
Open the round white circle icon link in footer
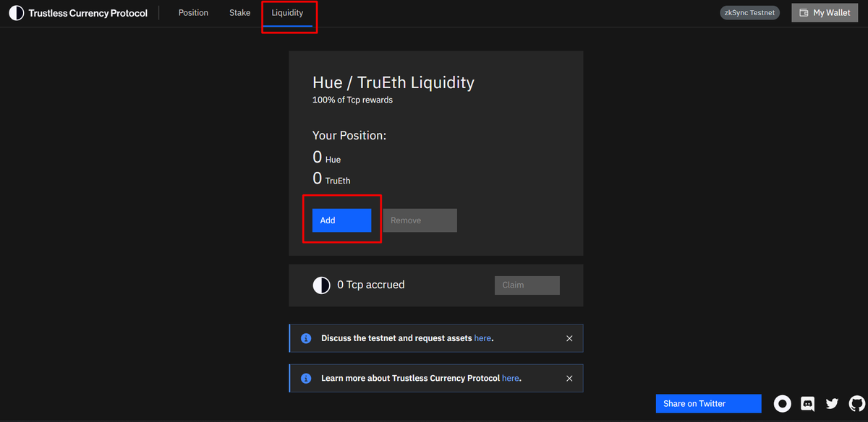(783, 404)
